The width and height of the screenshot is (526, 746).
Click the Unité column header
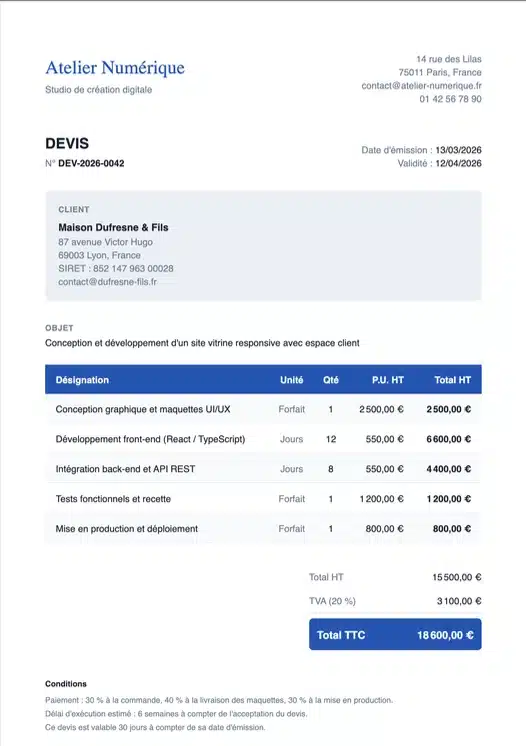coord(292,380)
